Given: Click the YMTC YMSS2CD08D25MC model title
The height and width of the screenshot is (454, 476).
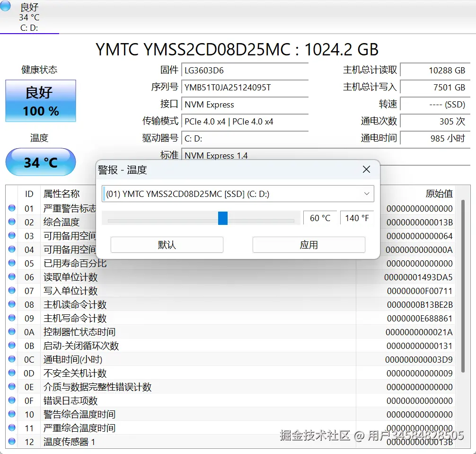Looking at the screenshot, I should [x=237, y=49].
